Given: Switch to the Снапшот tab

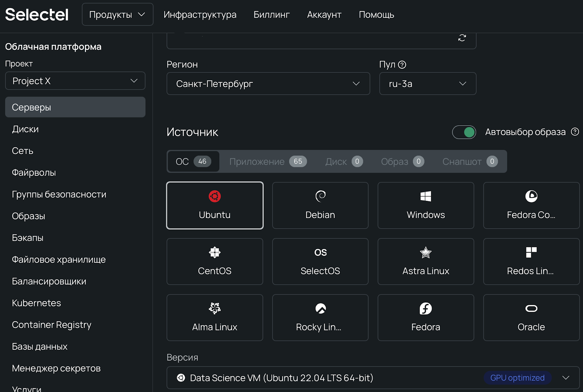Looking at the screenshot, I should click(470, 162).
